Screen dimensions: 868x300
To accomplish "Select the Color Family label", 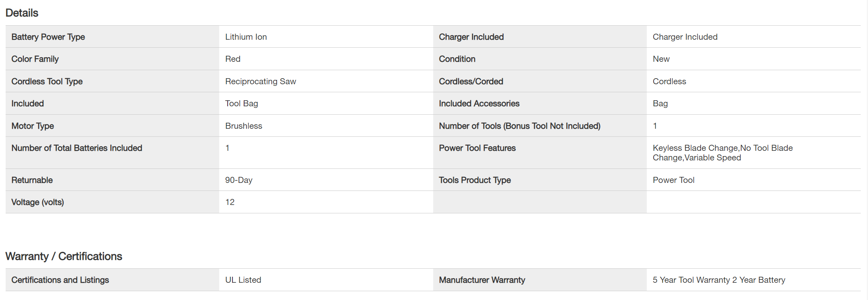I will (35, 59).
